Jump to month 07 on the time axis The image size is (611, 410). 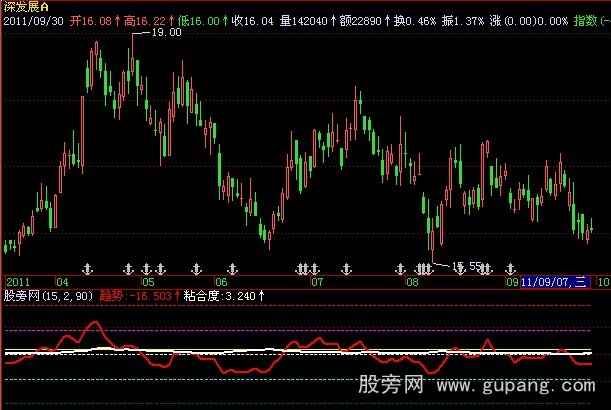click(317, 282)
